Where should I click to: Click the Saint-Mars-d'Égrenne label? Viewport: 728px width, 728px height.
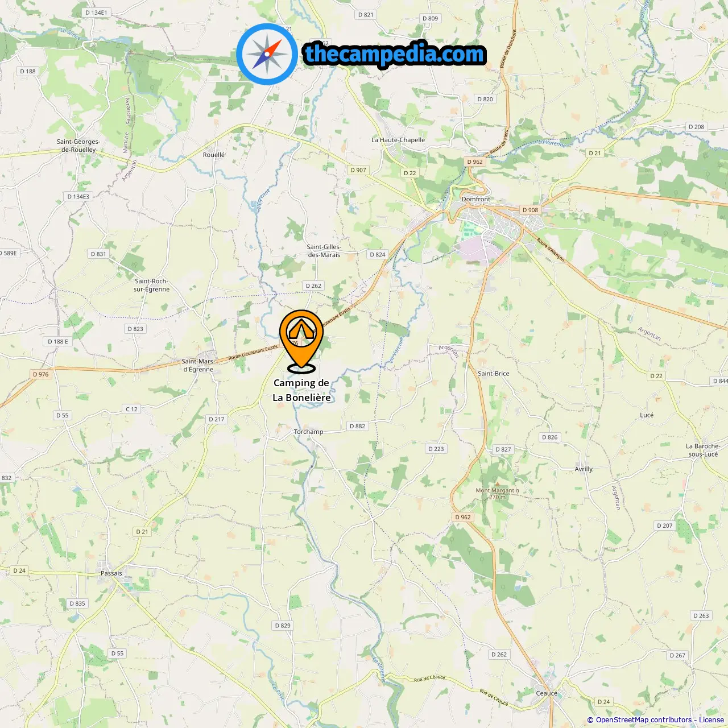point(198,365)
